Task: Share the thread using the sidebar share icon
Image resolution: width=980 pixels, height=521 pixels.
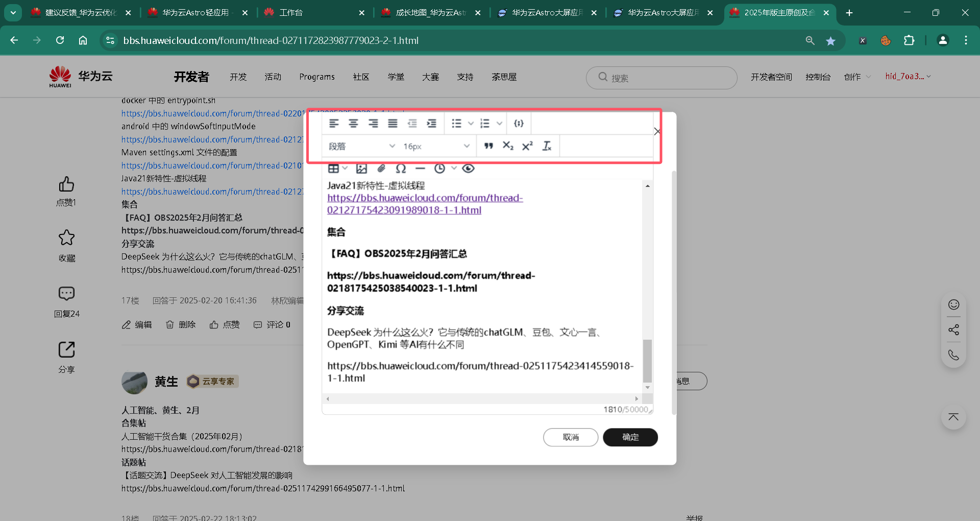Action: click(x=66, y=349)
